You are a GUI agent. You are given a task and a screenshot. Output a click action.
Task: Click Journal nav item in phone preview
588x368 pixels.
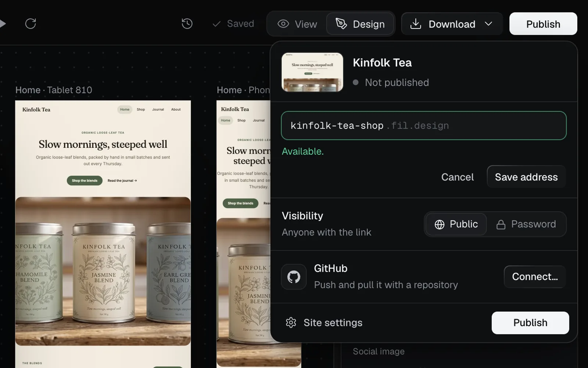tap(259, 120)
